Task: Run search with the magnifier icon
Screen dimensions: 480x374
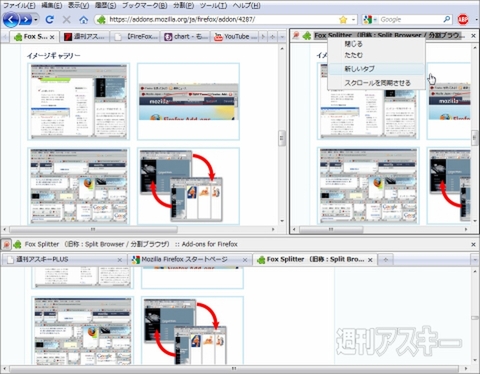Action: (x=447, y=20)
